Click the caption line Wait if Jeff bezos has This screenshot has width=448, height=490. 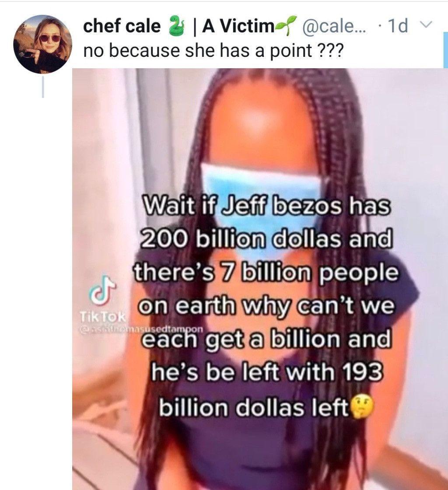point(267,206)
